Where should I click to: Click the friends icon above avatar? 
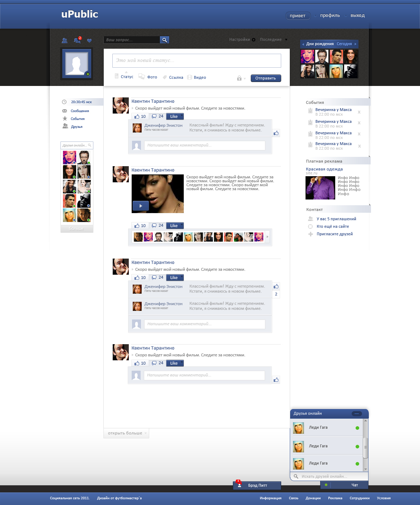pyautogui.click(x=64, y=40)
